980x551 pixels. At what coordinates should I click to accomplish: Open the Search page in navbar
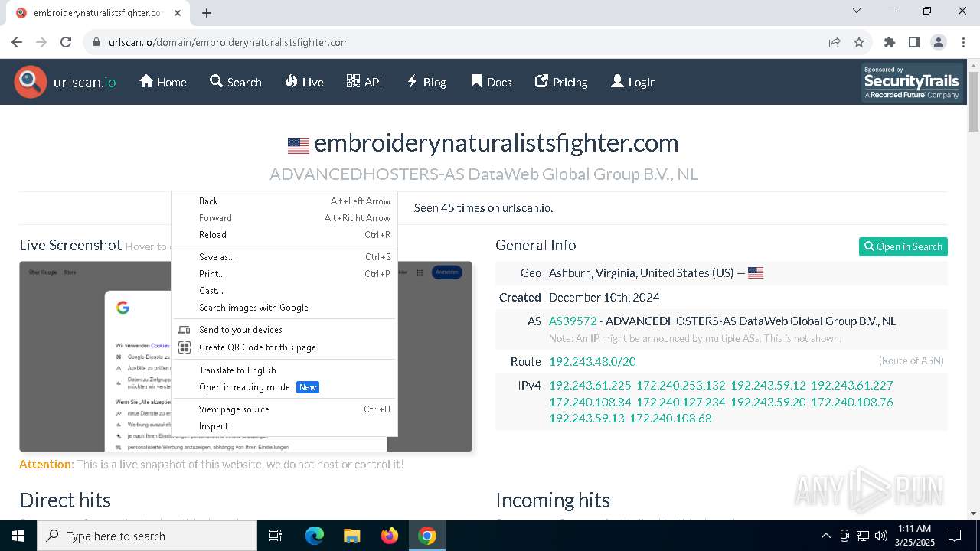pyautogui.click(x=236, y=82)
